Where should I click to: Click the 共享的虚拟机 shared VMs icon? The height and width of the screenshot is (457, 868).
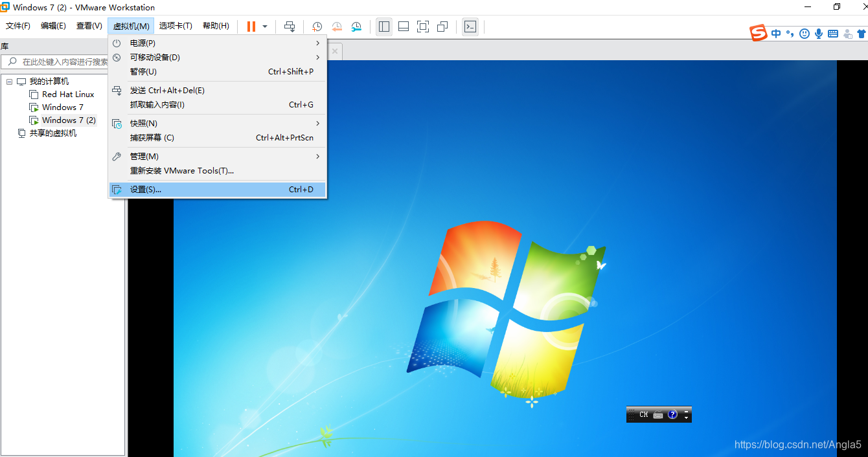(21, 133)
